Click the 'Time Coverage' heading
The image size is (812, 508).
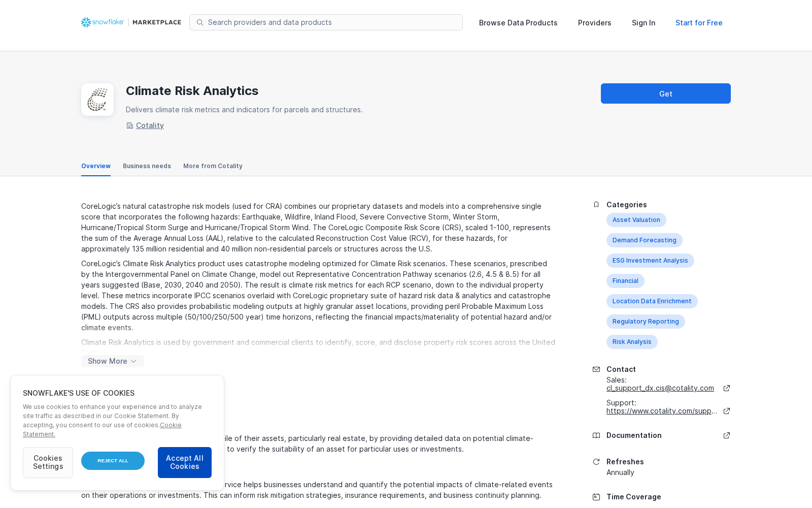[633, 497]
